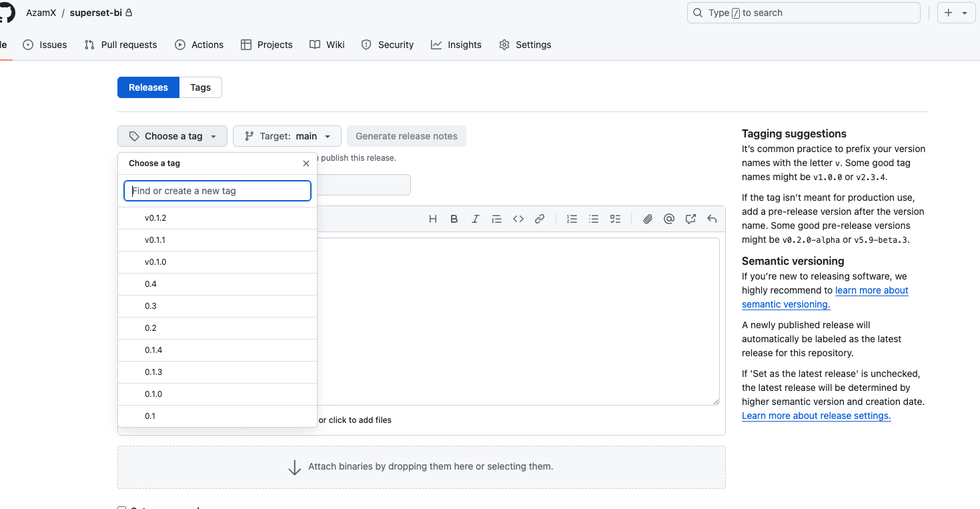Open the Target: main branch dropdown
This screenshot has width=980, height=509.
tap(287, 136)
